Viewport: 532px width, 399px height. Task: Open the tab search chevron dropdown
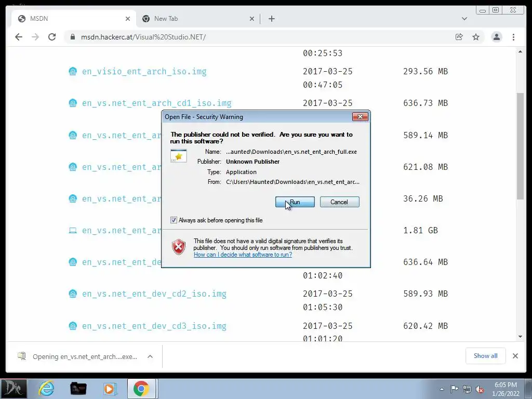tap(464, 19)
